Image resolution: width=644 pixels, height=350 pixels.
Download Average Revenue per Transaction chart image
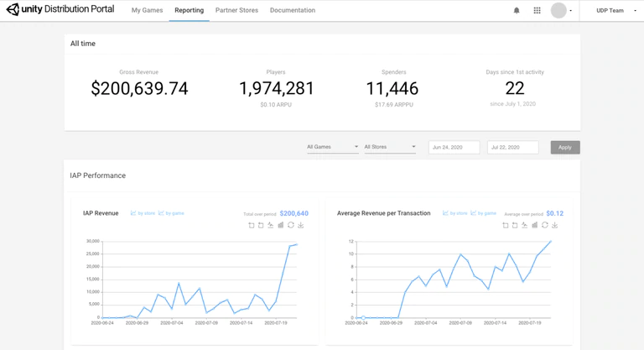[554, 225]
